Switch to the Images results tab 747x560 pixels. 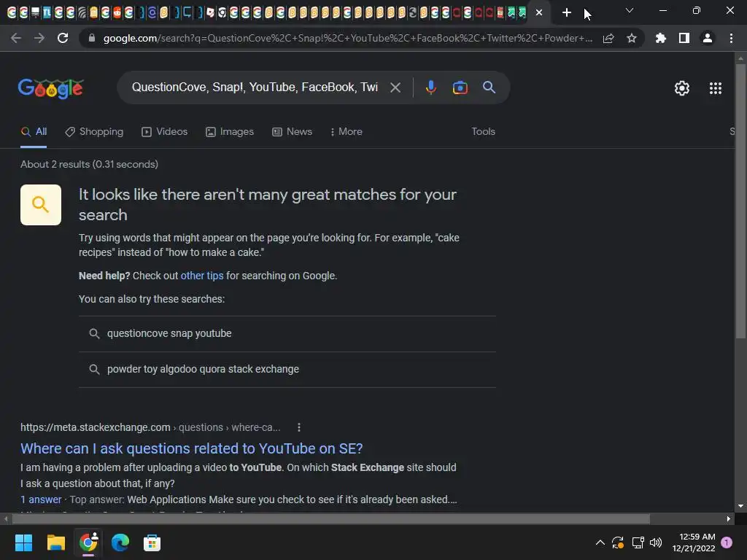pos(230,132)
